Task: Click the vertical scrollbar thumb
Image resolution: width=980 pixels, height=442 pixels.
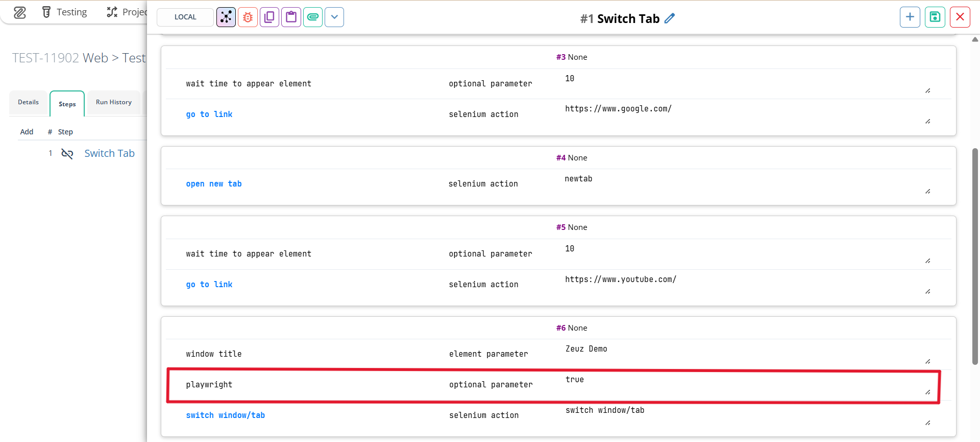Action: tap(975, 255)
